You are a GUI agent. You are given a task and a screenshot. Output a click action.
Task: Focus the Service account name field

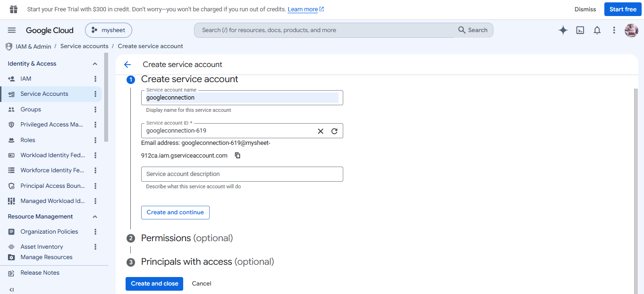point(242,98)
